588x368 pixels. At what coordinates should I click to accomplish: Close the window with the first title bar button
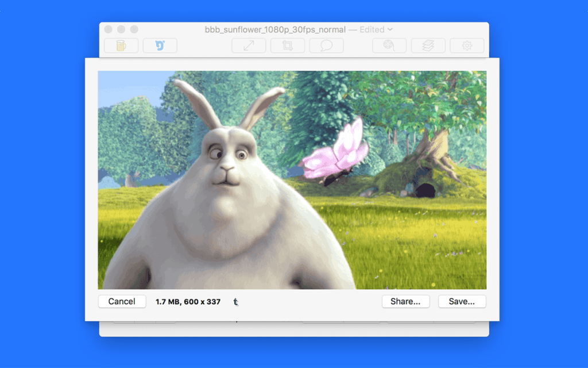(109, 29)
